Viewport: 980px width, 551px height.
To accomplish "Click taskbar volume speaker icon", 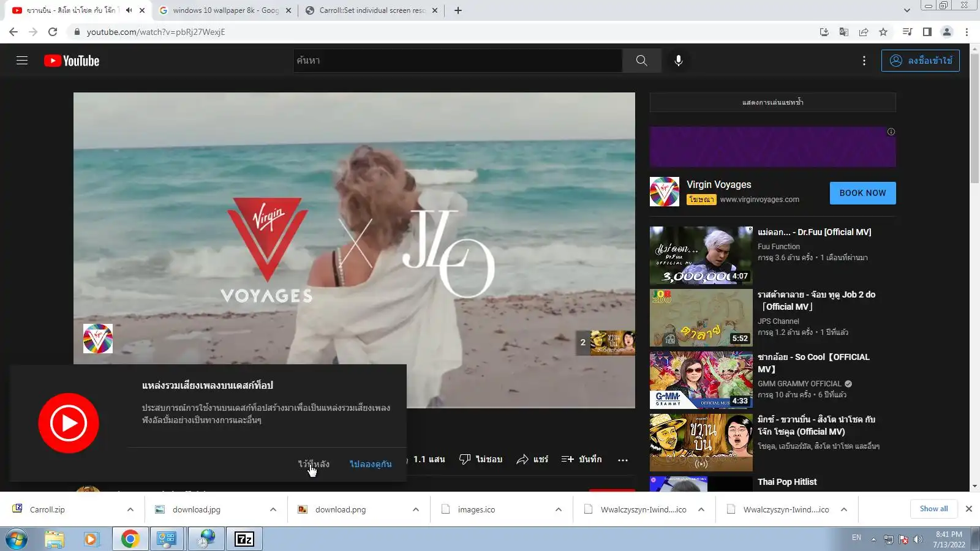I will click(x=918, y=539).
